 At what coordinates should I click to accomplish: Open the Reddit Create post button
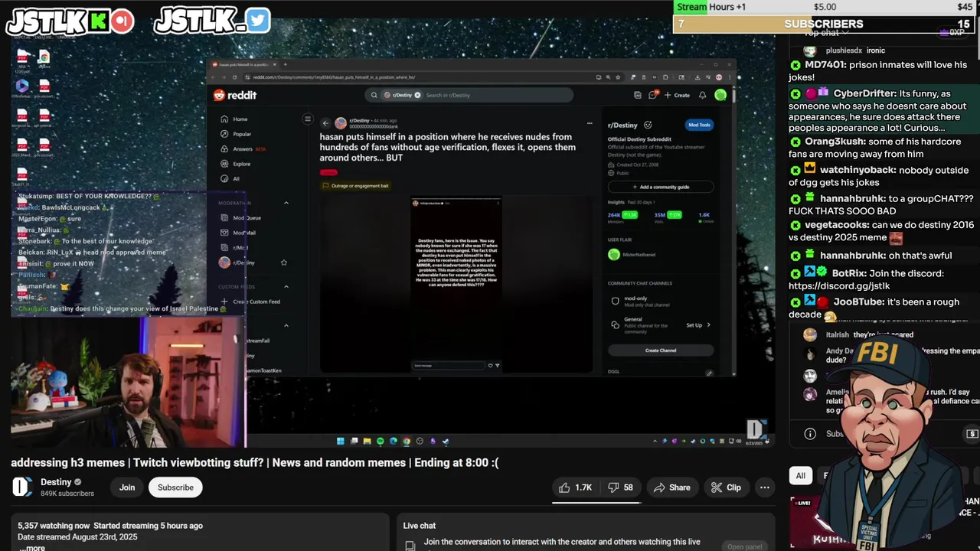click(x=677, y=95)
